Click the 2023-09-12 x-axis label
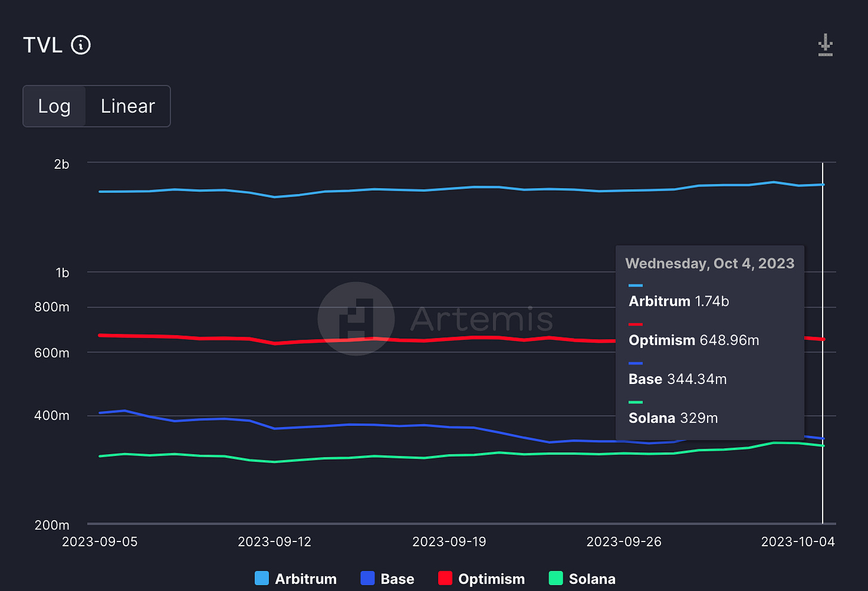This screenshot has width=868, height=591. pos(274,542)
